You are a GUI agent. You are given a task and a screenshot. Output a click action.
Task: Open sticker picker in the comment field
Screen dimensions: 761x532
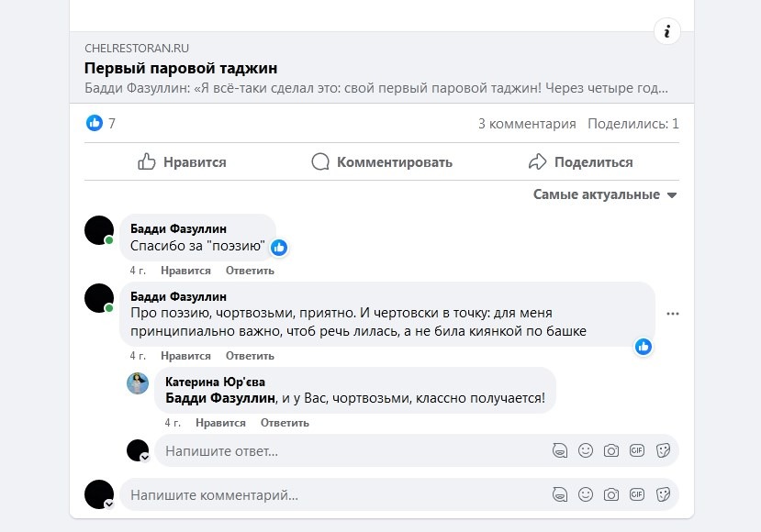coord(664,494)
